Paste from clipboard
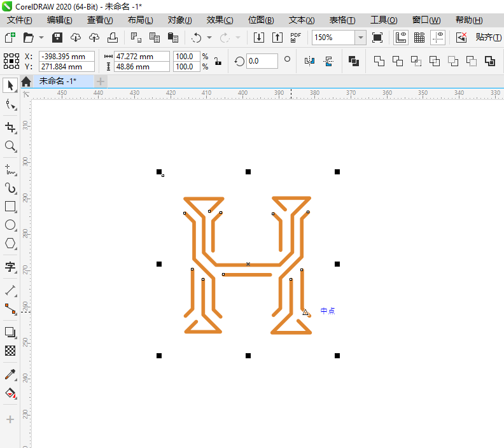This screenshot has height=448, width=504. 173,38
